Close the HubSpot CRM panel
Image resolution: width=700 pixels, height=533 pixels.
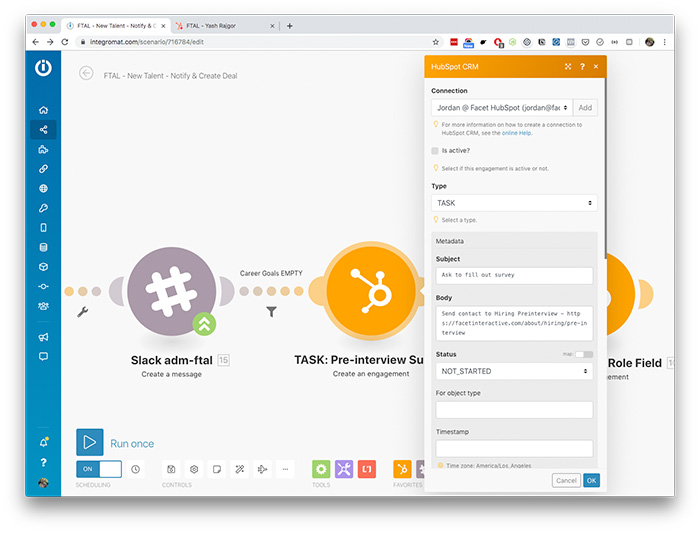click(x=596, y=67)
